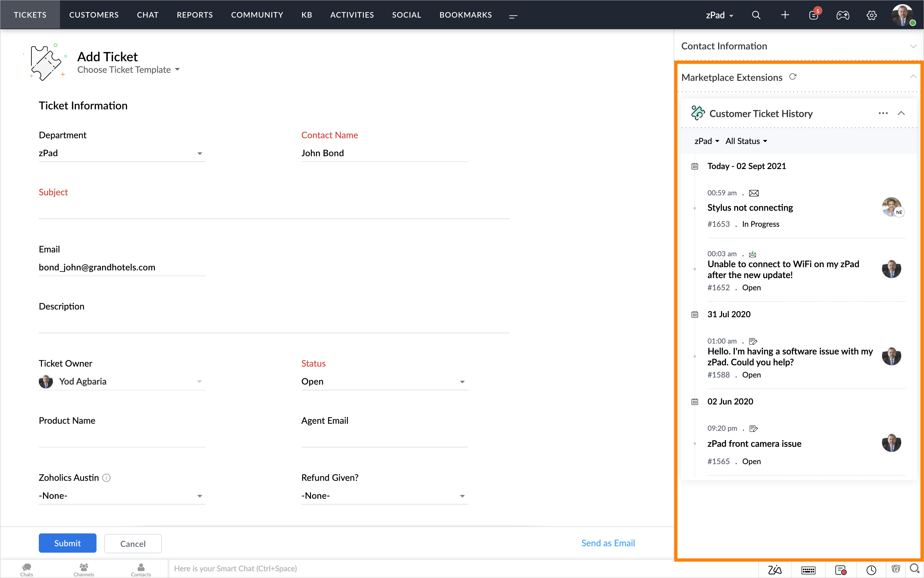Open the gamescope controller icon
Viewport: 924px width, 578px height.
(x=843, y=15)
